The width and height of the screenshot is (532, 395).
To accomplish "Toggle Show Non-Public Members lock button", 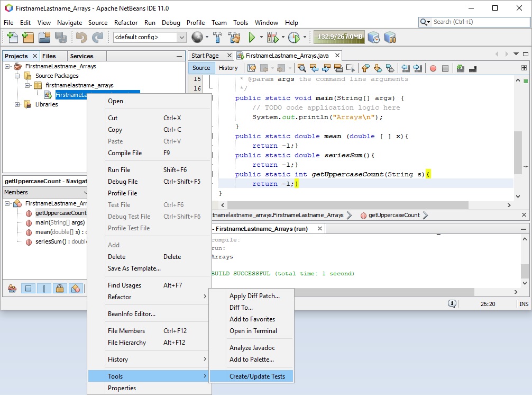I will (60, 289).
